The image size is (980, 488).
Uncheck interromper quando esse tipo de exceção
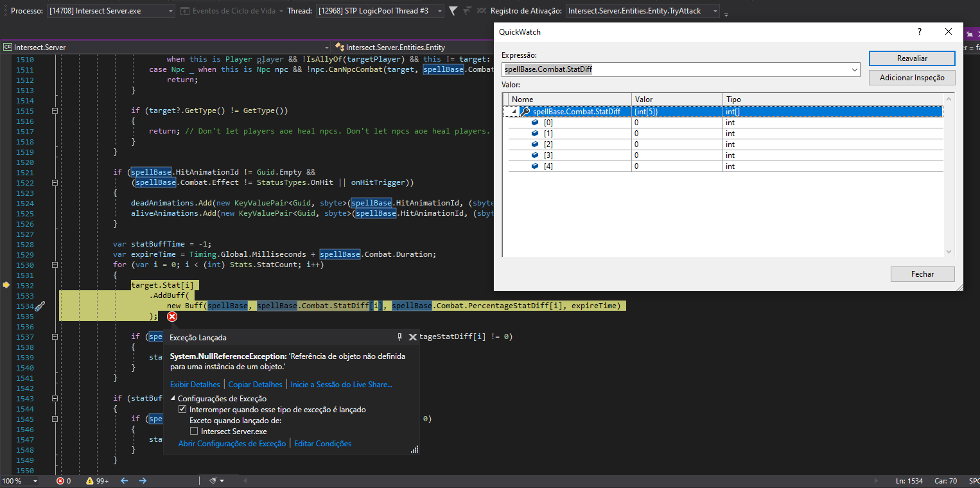pyautogui.click(x=183, y=409)
